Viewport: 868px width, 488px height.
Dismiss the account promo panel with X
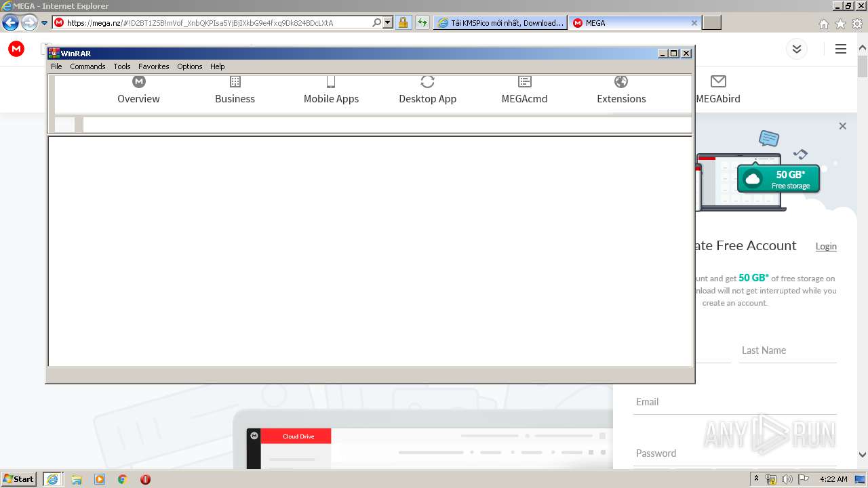[x=842, y=126]
